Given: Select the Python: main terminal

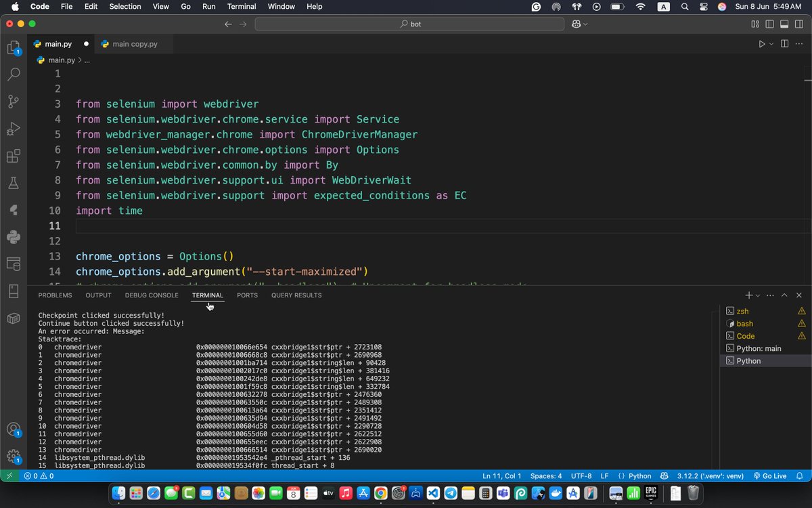Looking at the screenshot, I should [x=765, y=348].
